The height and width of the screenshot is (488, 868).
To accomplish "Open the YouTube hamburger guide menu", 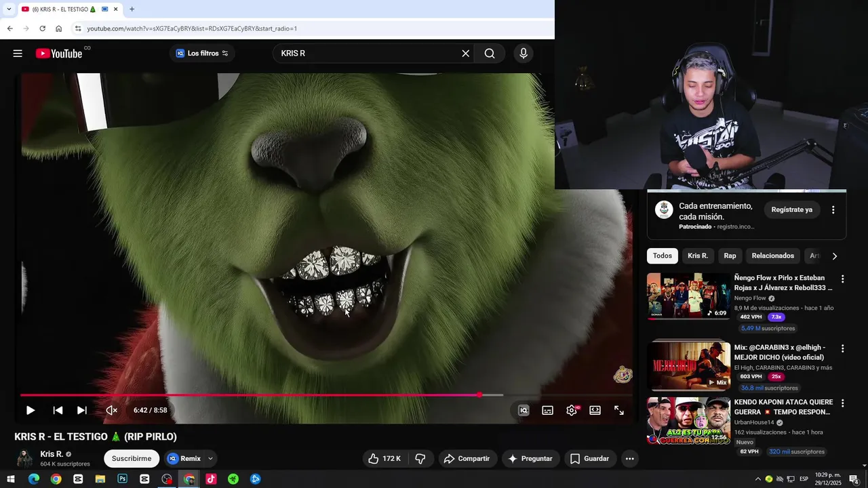I will point(18,54).
